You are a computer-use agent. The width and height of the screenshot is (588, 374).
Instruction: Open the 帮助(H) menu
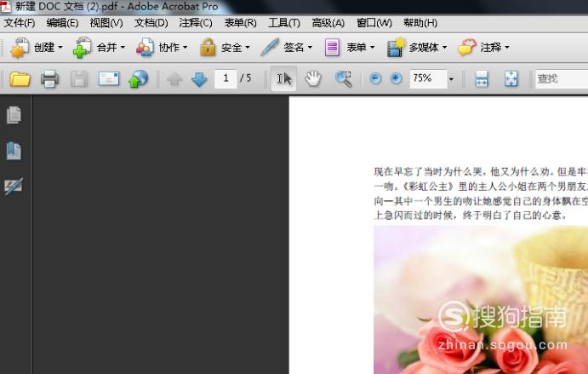click(x=420, y=23)
